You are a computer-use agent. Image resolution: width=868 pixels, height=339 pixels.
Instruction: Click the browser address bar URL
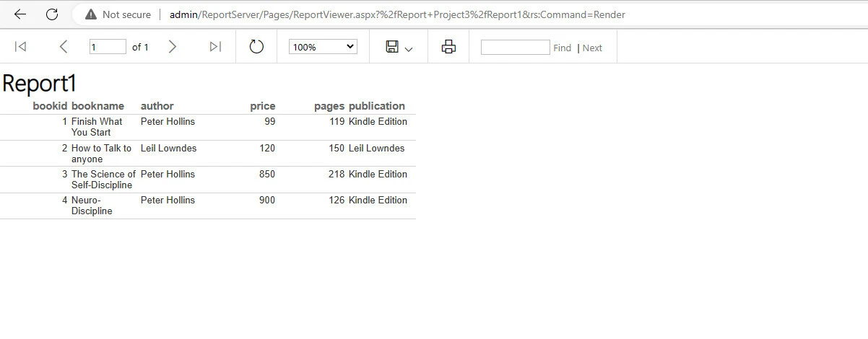(397, 14)
